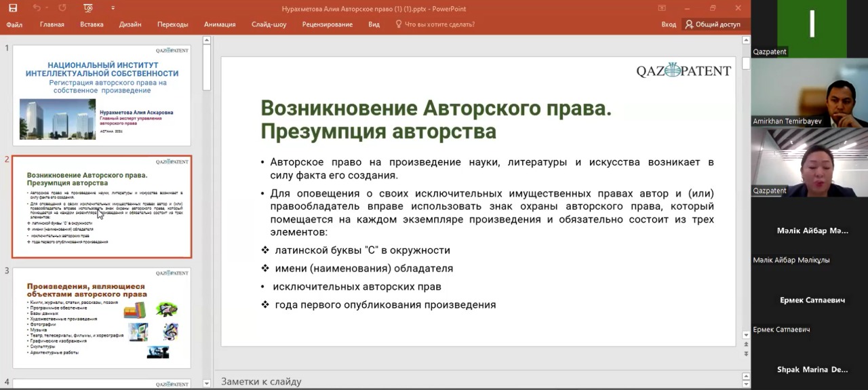This screenshot has width=868, height=390.
Task: Undo the last action
Action: [x=36, y=8]
